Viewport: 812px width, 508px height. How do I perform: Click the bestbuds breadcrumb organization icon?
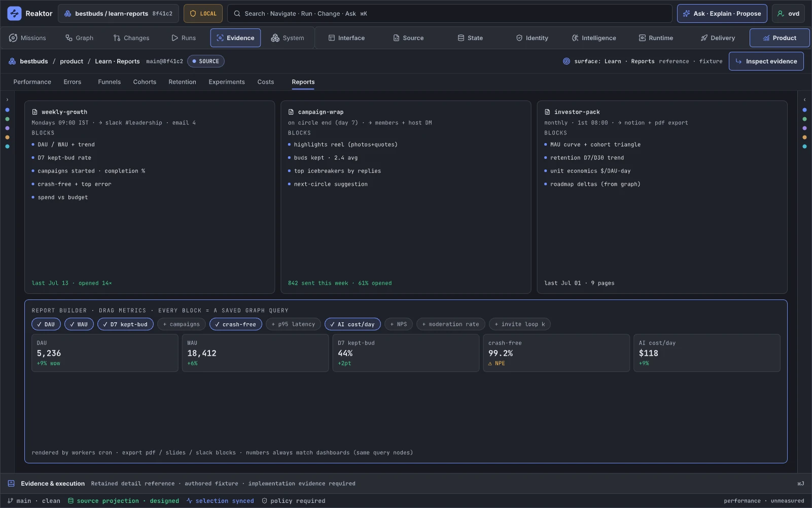coord(12,61)
